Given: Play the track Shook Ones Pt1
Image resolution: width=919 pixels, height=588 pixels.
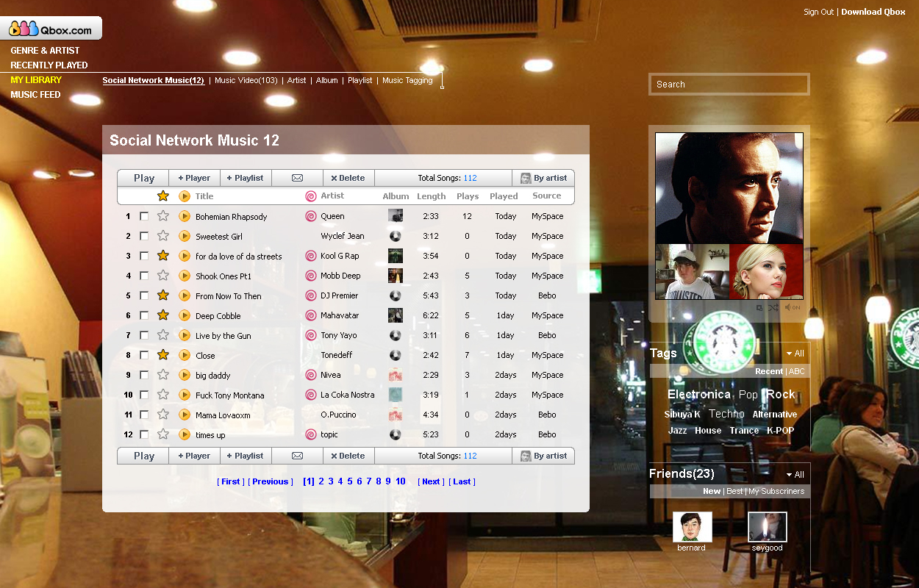Looking at the screenshot, I should point(185,276).
